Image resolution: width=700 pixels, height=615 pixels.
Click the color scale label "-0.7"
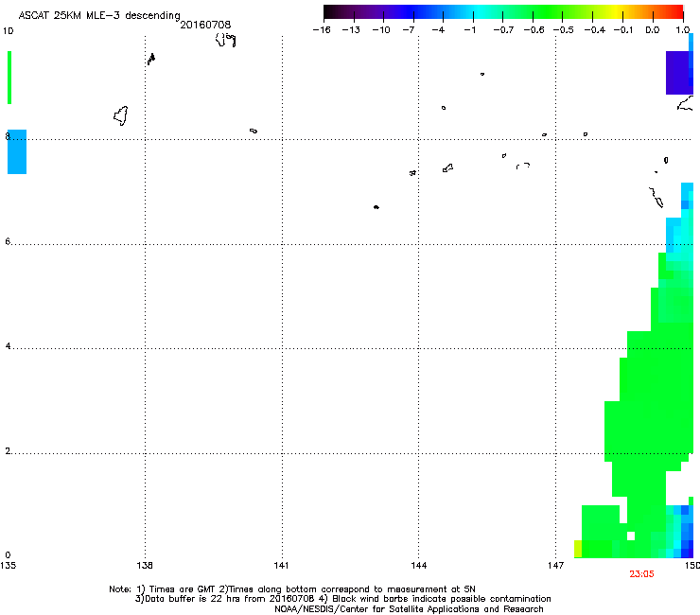503,30
